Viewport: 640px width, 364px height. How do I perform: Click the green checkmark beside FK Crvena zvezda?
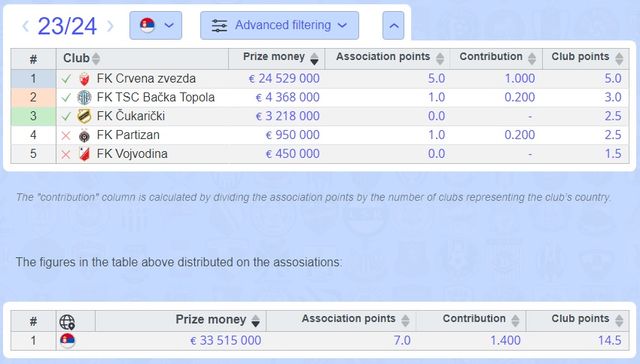tap(66, 79)
